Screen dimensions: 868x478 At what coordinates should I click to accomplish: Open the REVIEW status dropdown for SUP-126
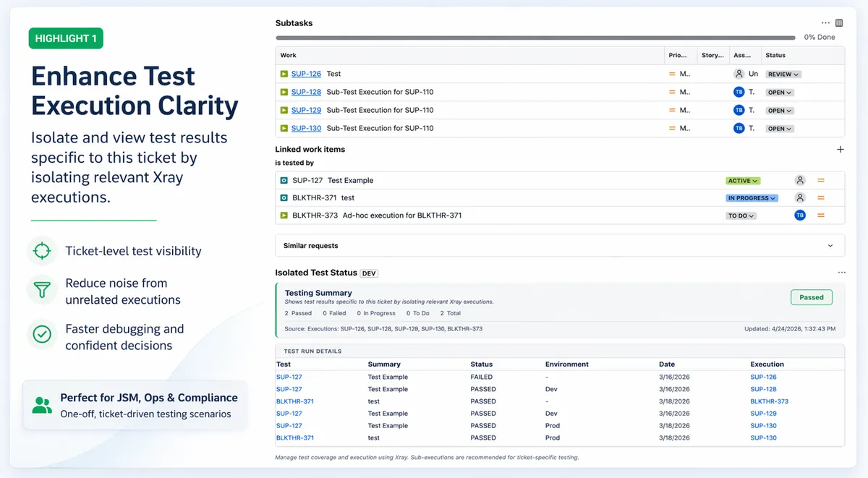click(783, 74)
